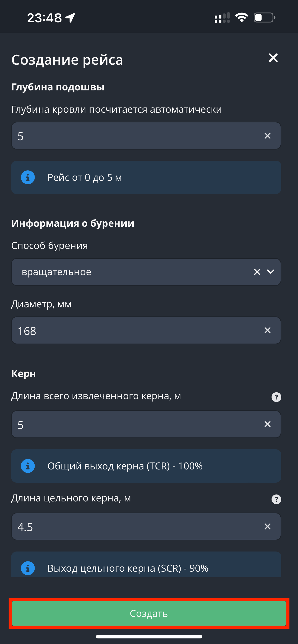Edit the extracted core length field

135,424
